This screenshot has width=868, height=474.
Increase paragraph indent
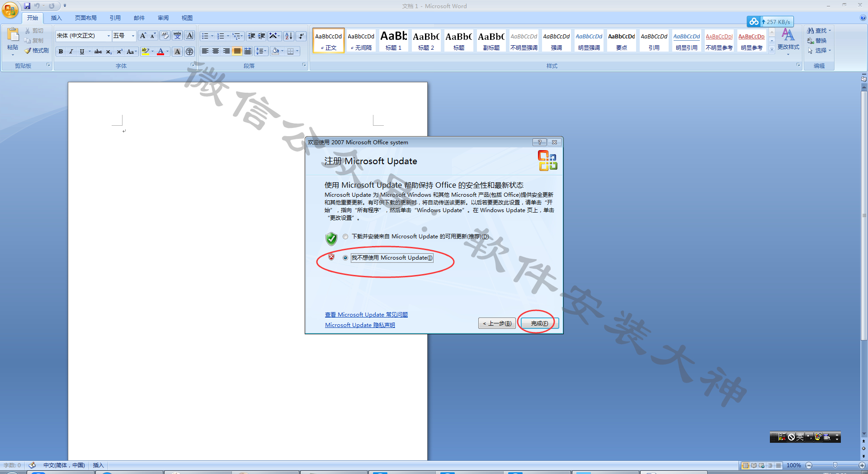(262, 36)
